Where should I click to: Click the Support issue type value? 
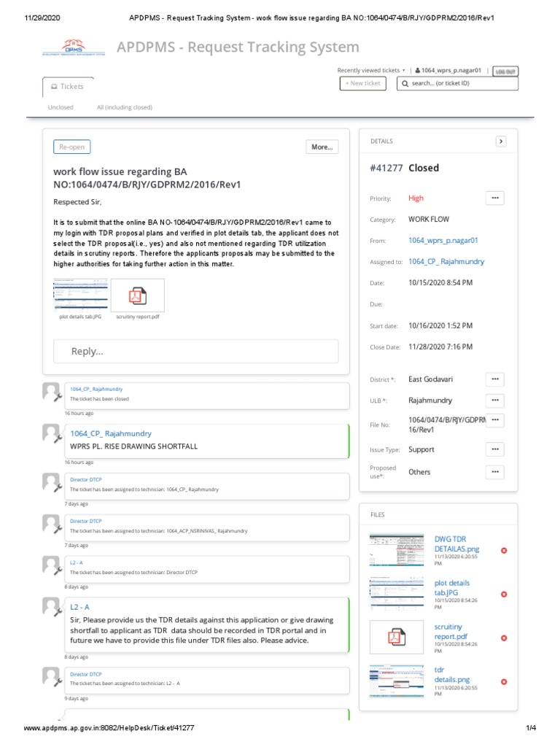click(x=421, y=449)
